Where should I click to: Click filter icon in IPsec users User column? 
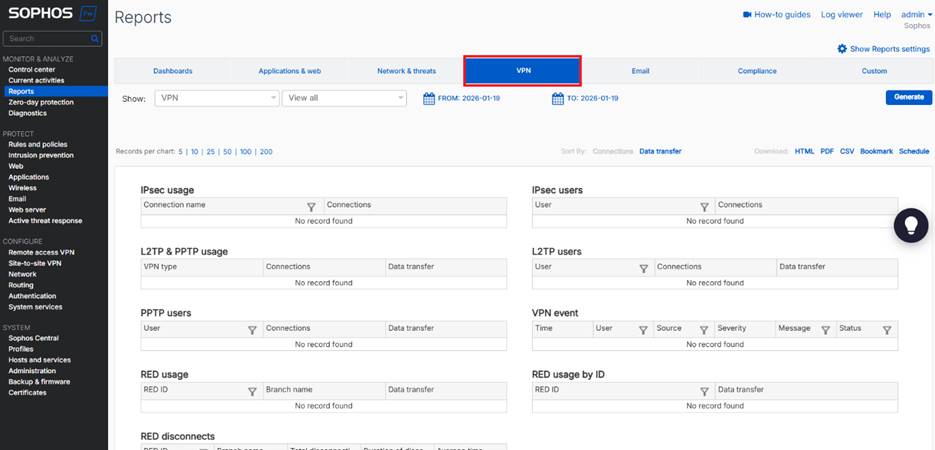click(704, 206)
